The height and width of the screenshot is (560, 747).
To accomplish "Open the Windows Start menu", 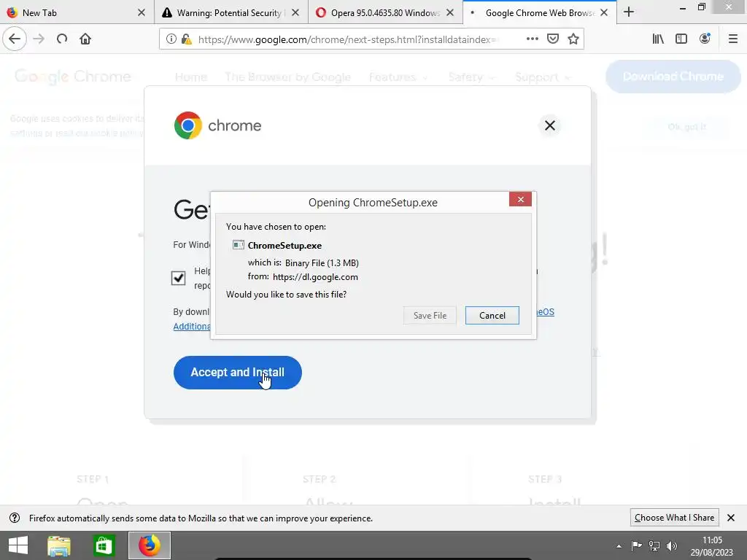I will 18,545.
